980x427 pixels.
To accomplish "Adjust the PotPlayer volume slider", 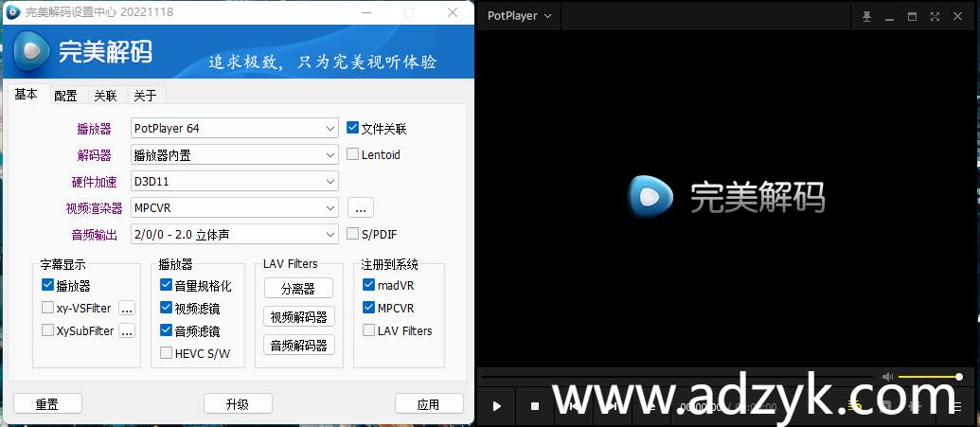I will click(930, 377).
